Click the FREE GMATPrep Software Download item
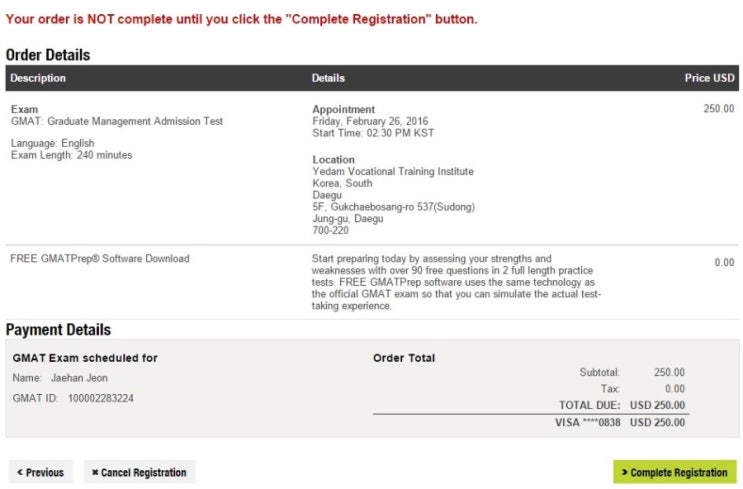 click(x=99, y=259)
